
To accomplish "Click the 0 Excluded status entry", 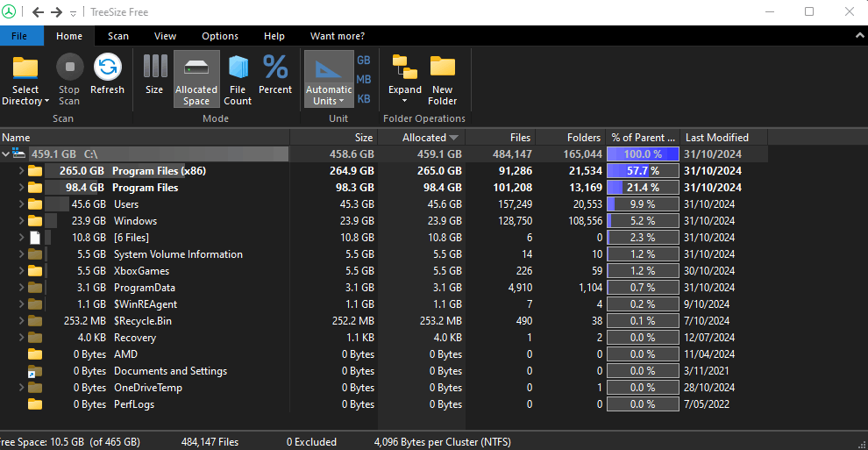I will (x=311, y=442).
